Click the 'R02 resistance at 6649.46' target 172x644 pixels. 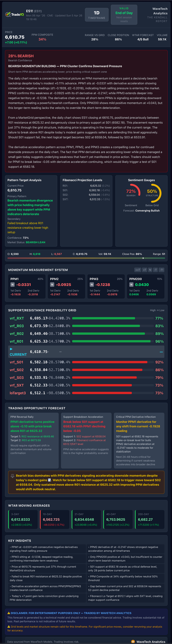click(38, 436)
